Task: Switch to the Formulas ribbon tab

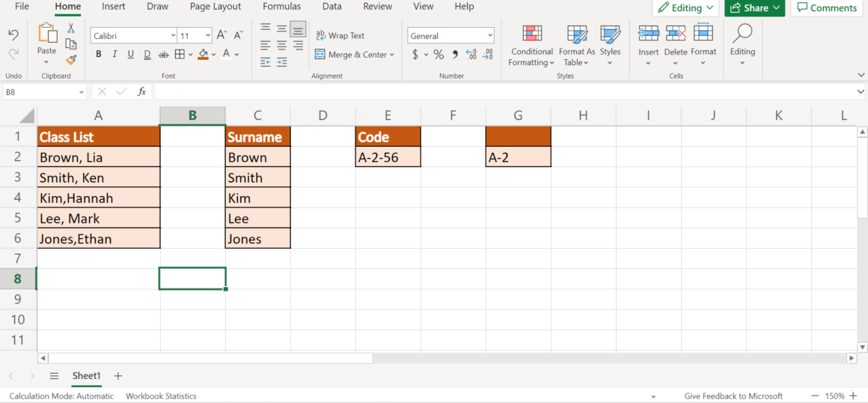Action: coord(281,7)
